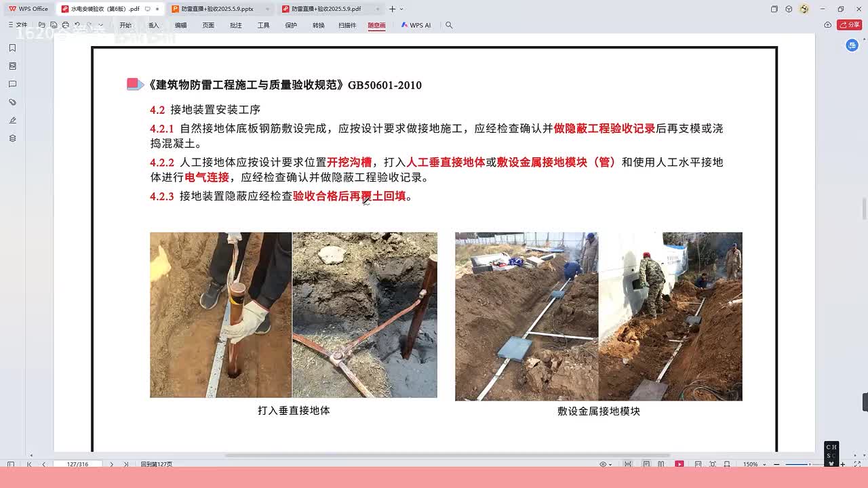Open the layers panel in left sidebar
The height and width of the screenshot is (488, 868).
[x=12, y=138]
